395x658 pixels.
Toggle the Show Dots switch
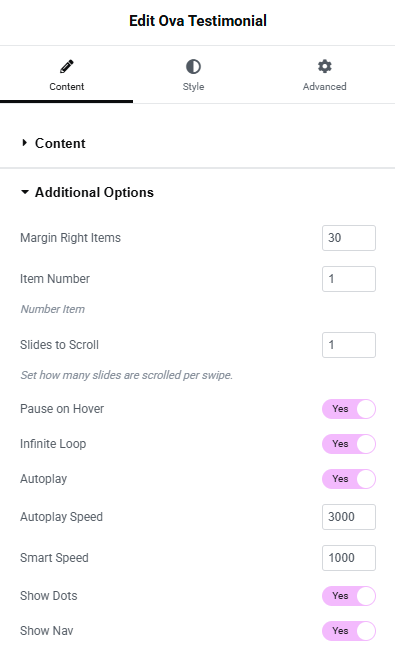(349, 596)
